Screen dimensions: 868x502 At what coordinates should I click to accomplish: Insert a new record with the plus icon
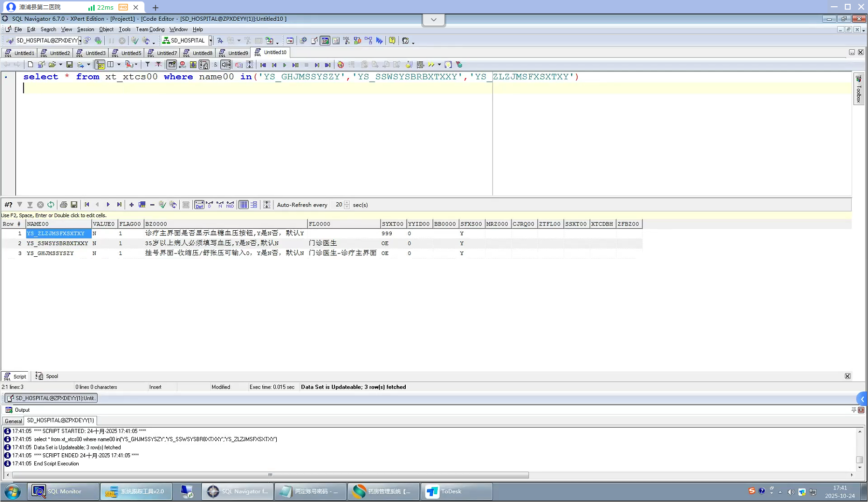[131, 205]
